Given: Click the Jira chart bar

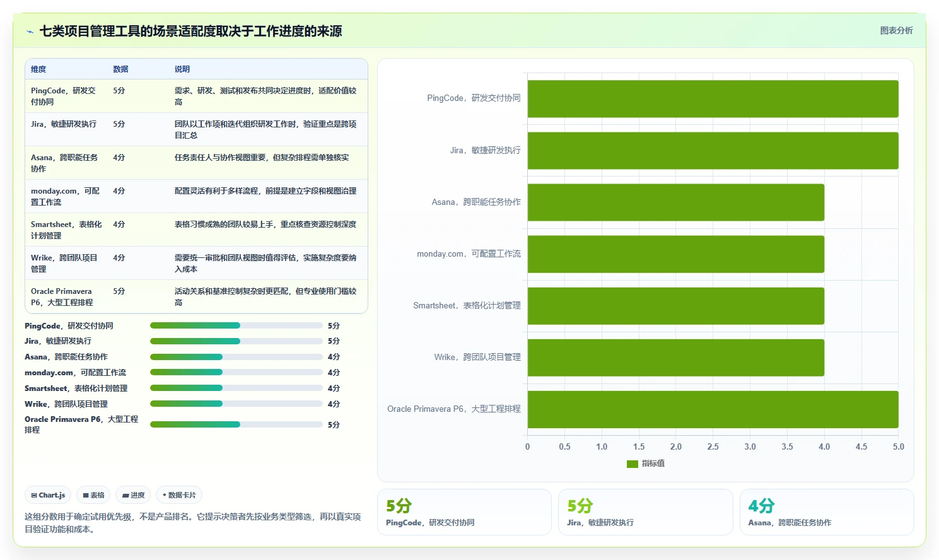Looking at the screenshot, I should pos(713,151).
